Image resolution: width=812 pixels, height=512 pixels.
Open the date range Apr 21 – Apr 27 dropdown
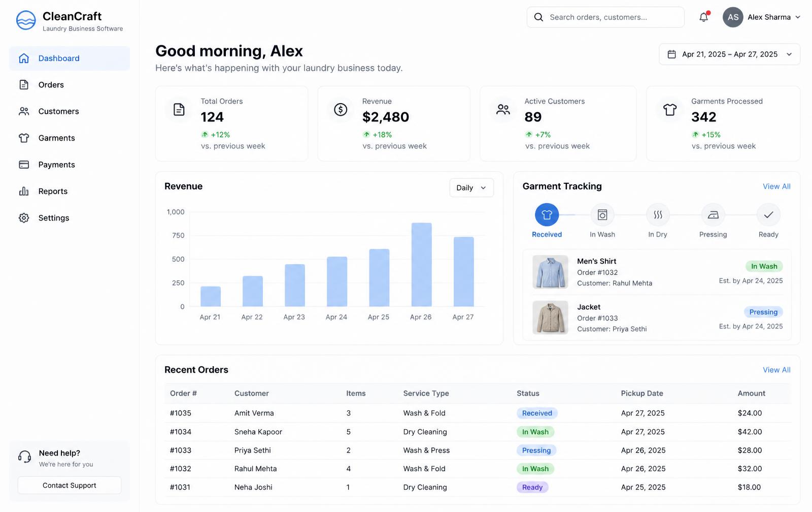coord(729,54)
